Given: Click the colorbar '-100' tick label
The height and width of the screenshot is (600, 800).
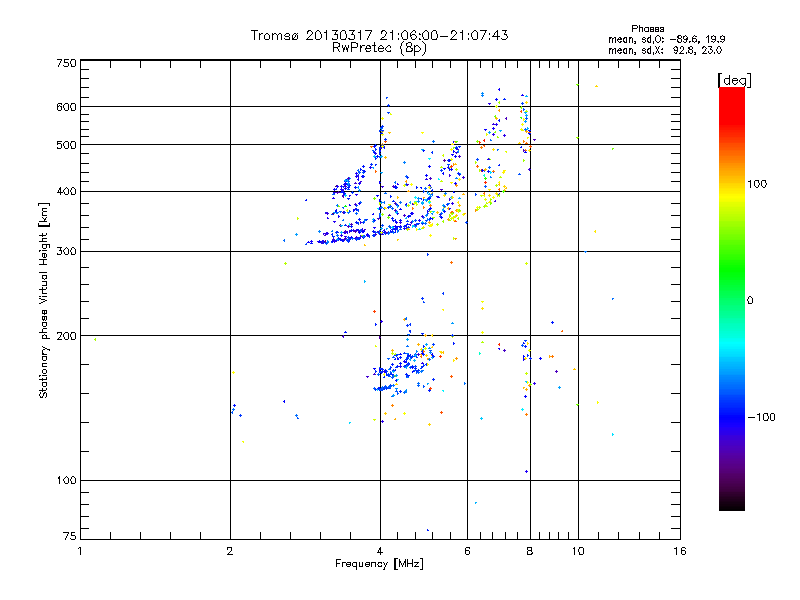Looking at the screenshot, I should pos(761,417).
